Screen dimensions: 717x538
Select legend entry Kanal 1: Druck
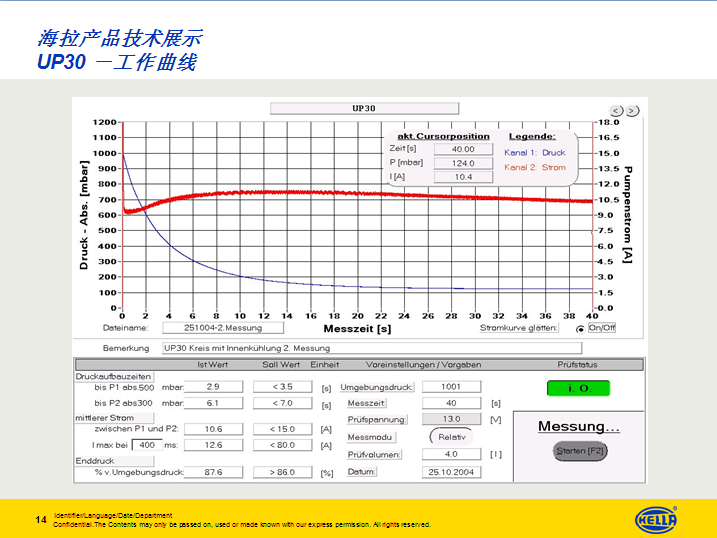tap(535, 153)
